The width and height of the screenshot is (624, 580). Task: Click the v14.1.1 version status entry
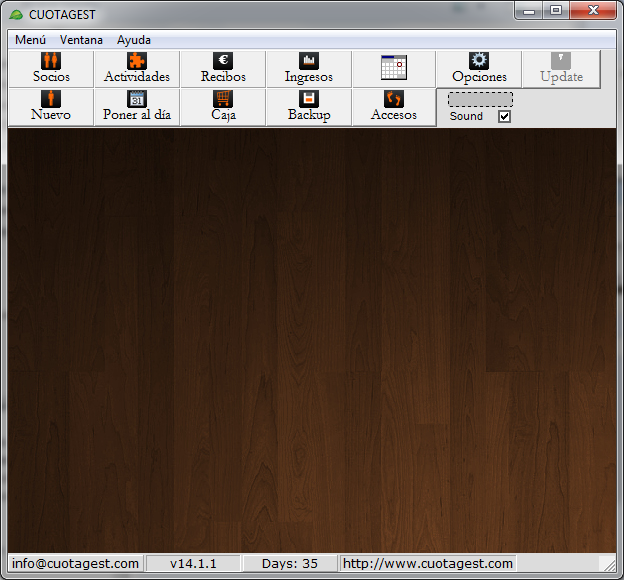193,563
